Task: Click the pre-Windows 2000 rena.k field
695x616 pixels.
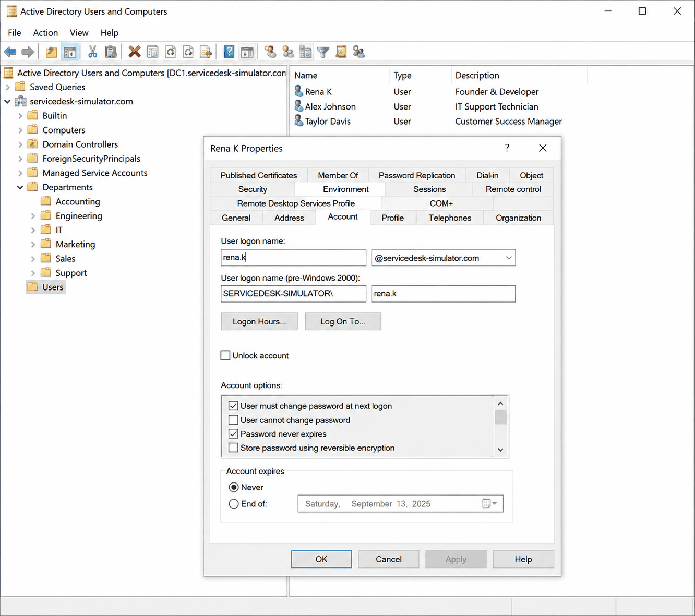Action: coord(444,293)
